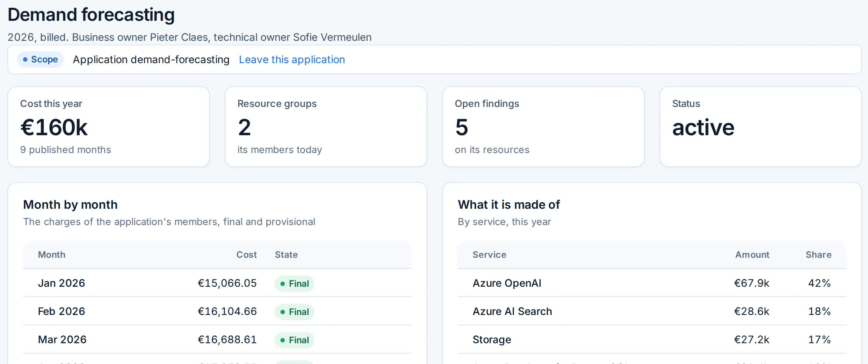Select the Azure OpenAI service cell
The height and width of the screenshot is (364, 868).
click(507, 283)
